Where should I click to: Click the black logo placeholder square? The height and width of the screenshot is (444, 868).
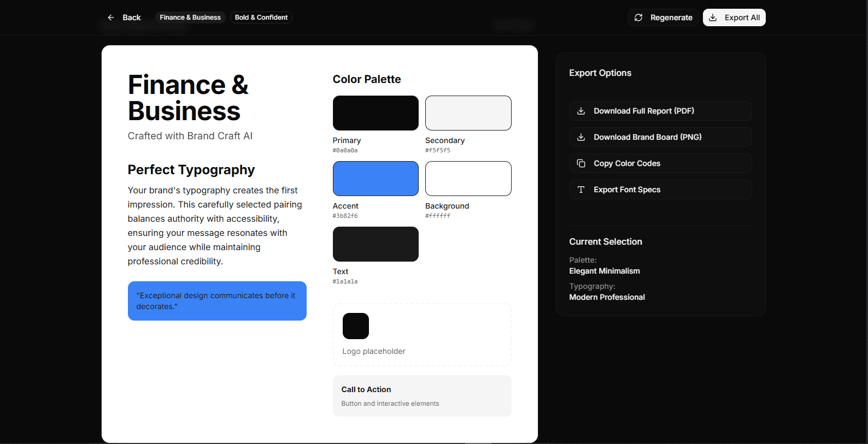(356, 326)
